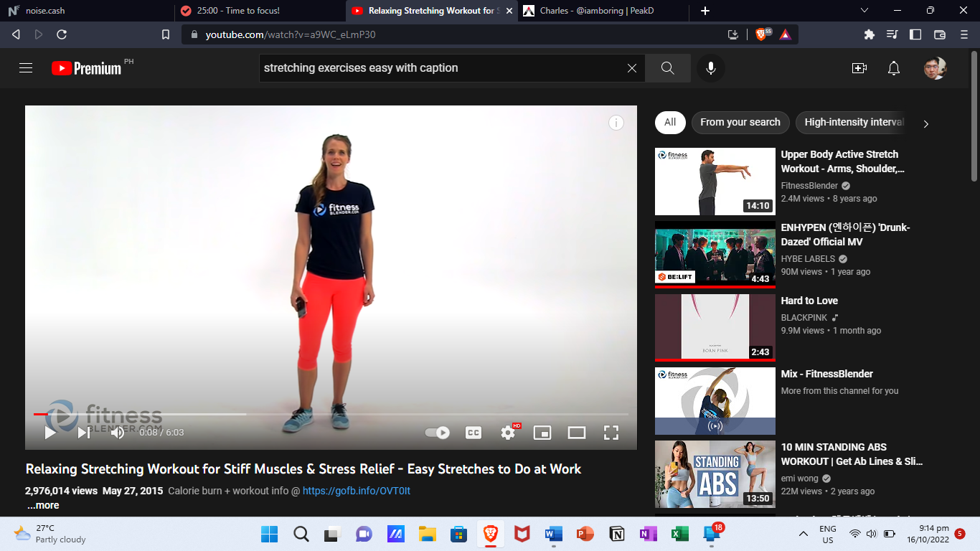Seek within the video progress bar
The width and height of the screenshot is (980, 551).
point(331,414)
